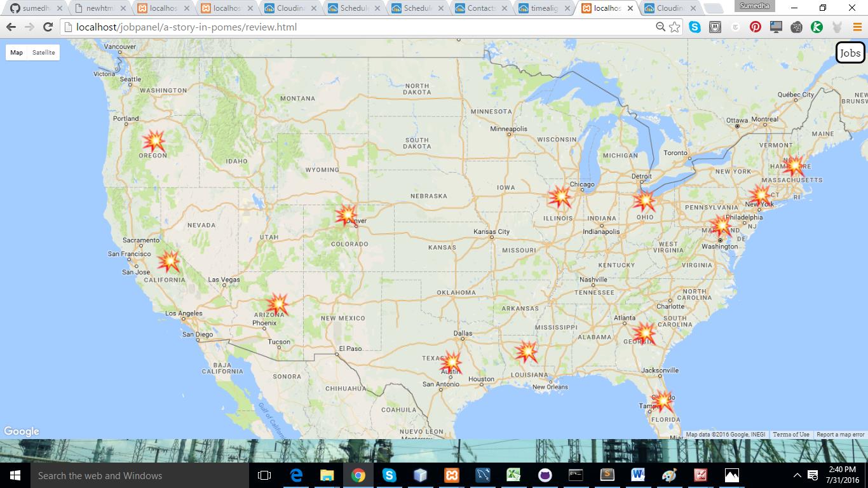
Task: Click the explosion marker in Georgia
Action: pyautogui.click(x=644, y=333)
